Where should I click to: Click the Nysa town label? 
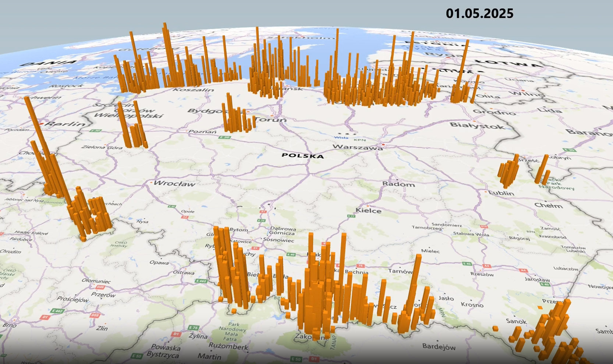142,221
